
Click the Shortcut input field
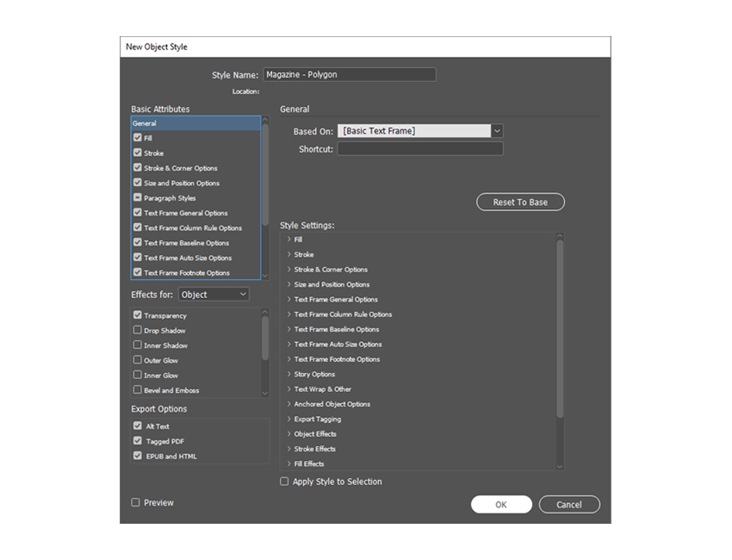click(420, 149)
